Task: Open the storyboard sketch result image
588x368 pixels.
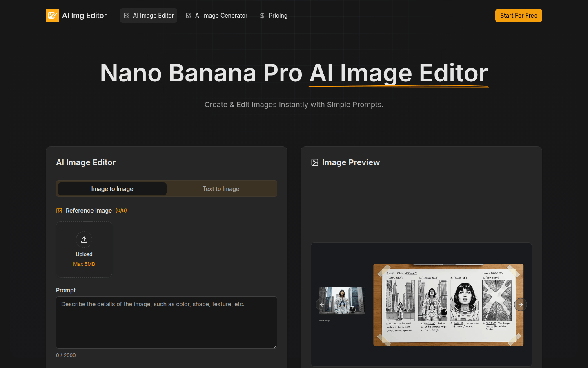Action: point(448,305)
